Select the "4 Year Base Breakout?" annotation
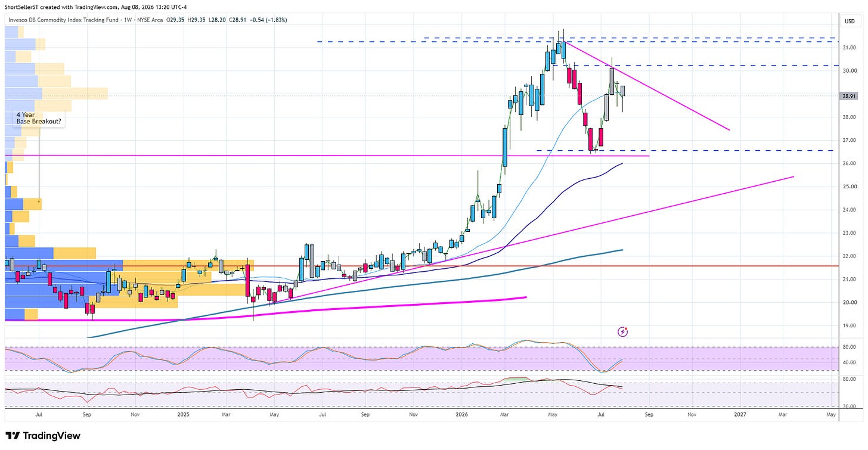The width and height of the screenshot is (868, 450). 39,117
